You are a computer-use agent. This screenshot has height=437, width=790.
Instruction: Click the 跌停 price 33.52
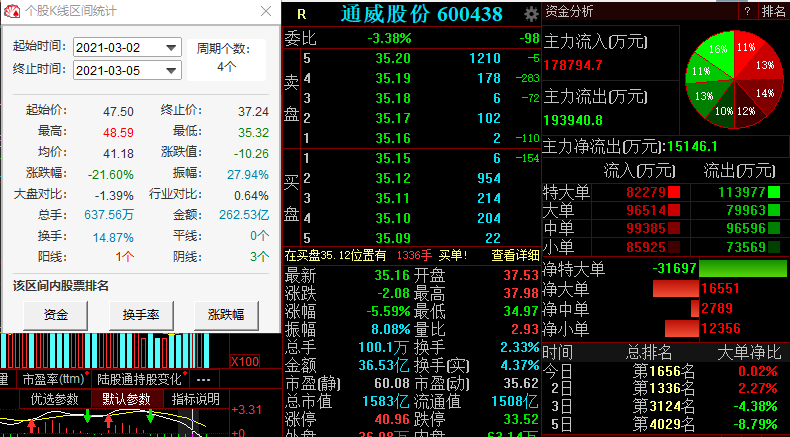(x=521, y=419)
